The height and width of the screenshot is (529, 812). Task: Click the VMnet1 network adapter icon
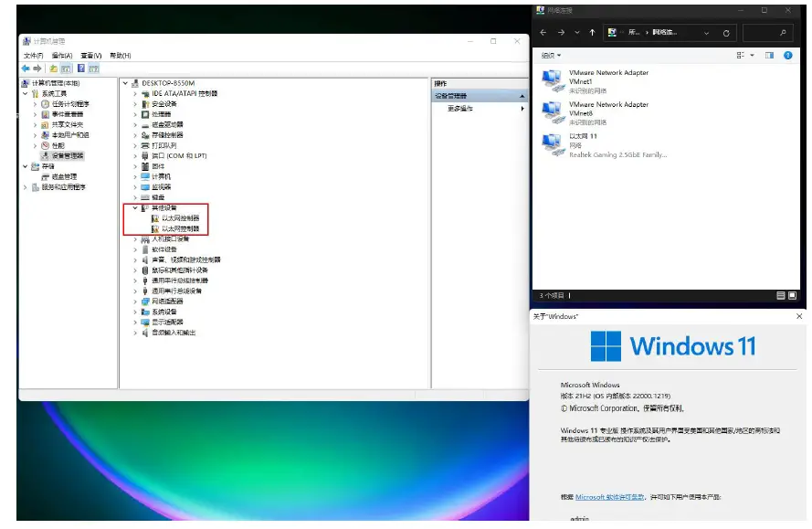[x=553, y=79]
